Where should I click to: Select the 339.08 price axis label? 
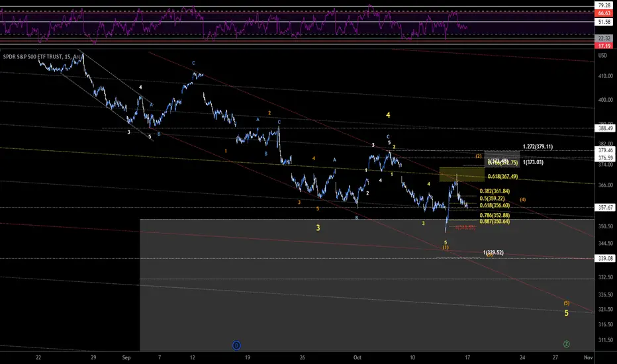pos(605,258)
